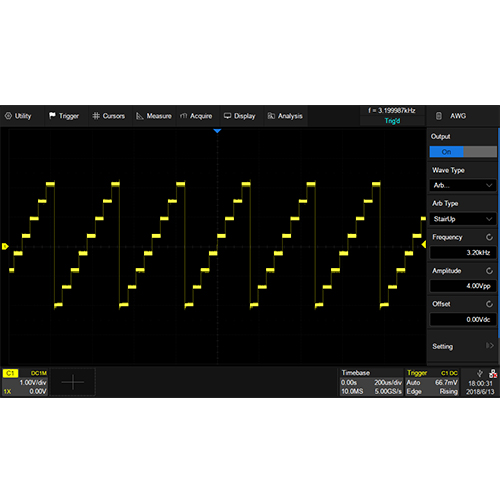
Task: Click the Analysis icon
Action: tap(271, 116)
